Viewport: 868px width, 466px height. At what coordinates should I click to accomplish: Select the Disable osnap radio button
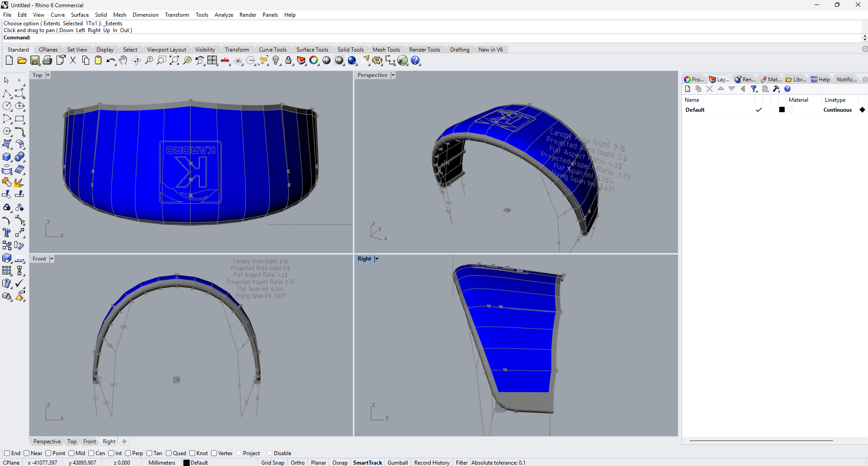click(270, 453)
